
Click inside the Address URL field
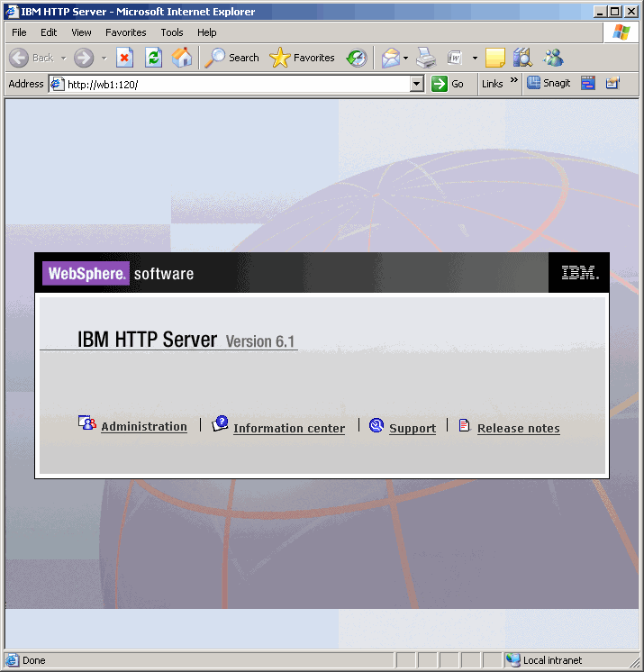[234, 84]
